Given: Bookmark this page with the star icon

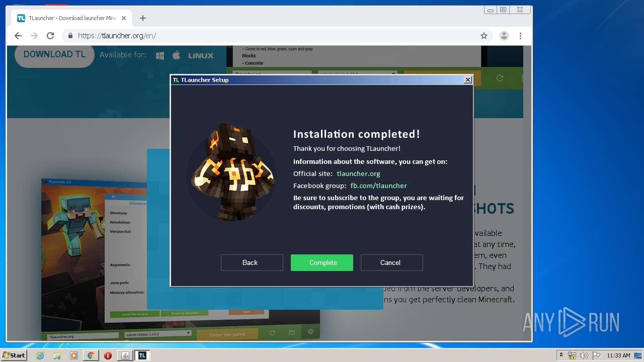Looking at the screenshot, I should click(484, 36).
